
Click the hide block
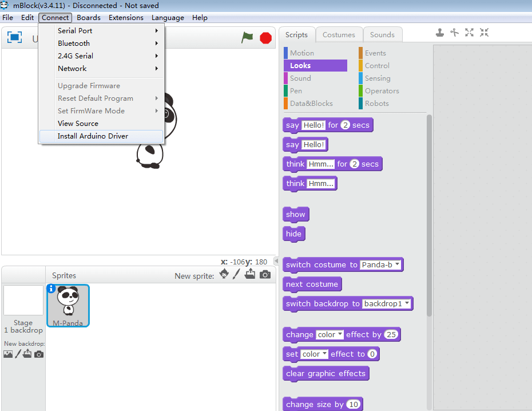(294, 234)
